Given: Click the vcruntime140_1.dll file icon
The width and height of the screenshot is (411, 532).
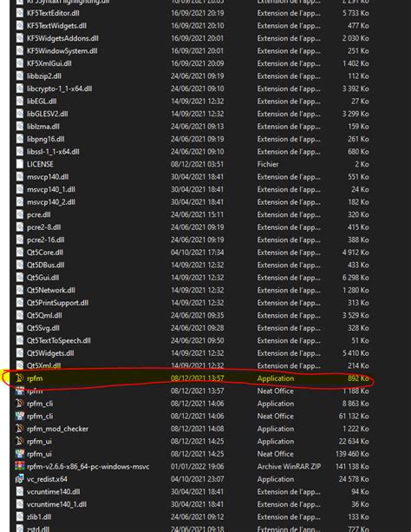Looking at the screenshot, I should [20, 504].
